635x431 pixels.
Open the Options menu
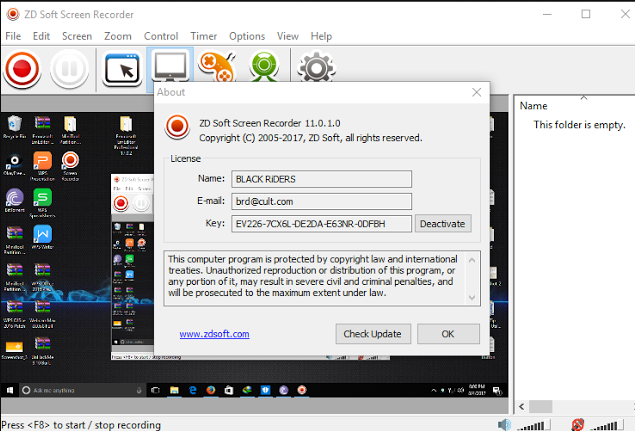click(247, 36)
